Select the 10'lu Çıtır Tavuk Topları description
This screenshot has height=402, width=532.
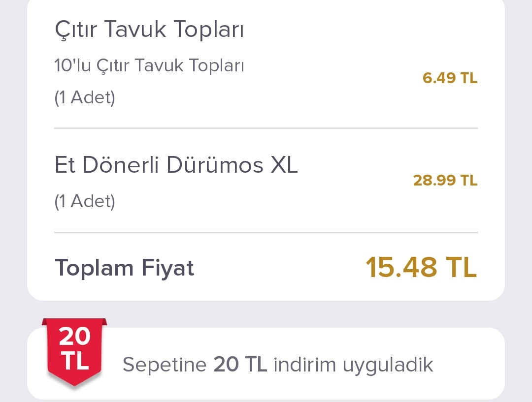(x=149, y=65)
